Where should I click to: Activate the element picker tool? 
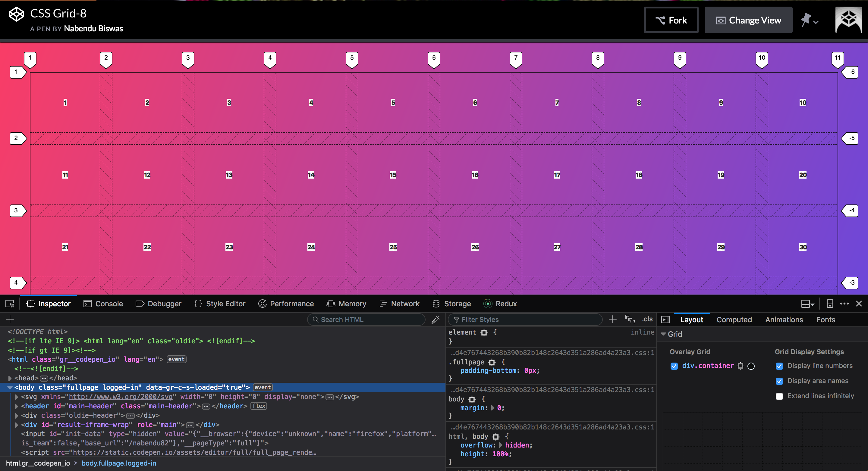(x=10, y=304)
